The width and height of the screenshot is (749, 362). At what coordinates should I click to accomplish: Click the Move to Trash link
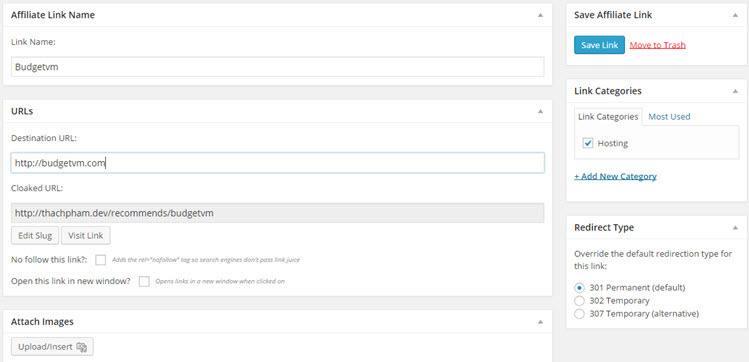point(658,45)
